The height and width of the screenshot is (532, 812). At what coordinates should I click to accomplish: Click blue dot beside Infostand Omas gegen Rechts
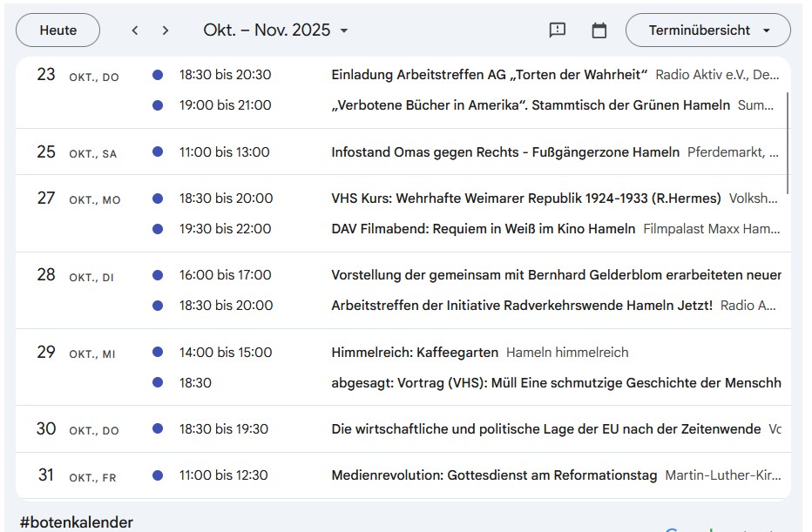click(x=158, y=152)
